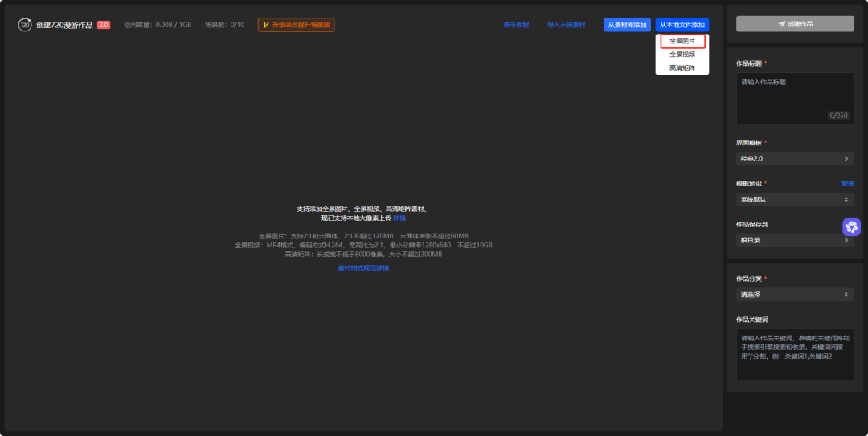The height and width of the screenshot is (436, 868).
Task: Click the 空间容量: 0.00B / 1GB text
Action: pyautogui.click(x=158, y=25)
